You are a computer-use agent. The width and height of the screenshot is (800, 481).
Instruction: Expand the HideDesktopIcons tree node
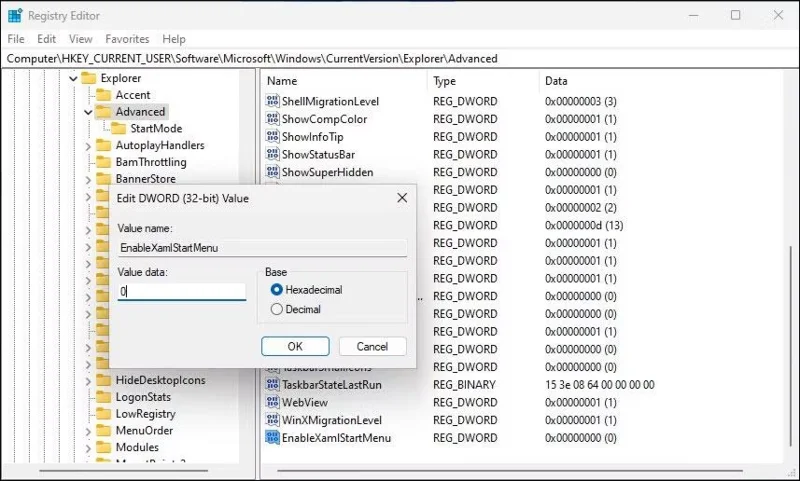88,381
